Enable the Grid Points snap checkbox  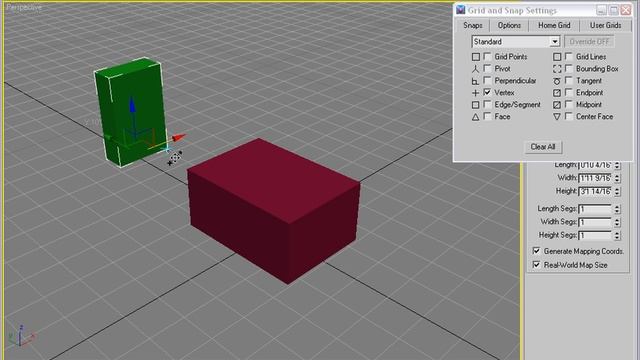[x=487, y=56]
